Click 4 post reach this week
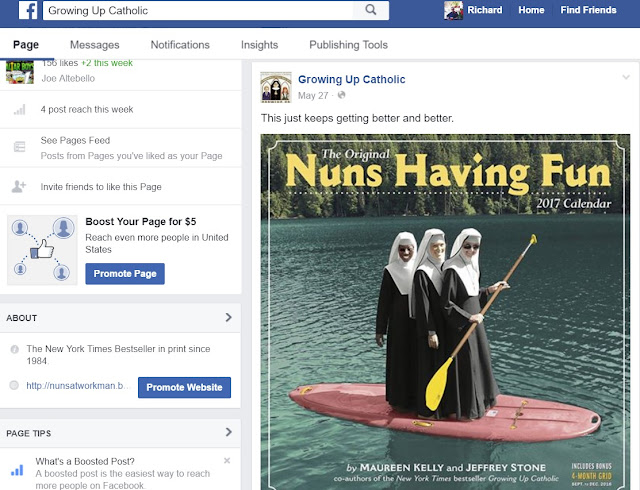640x490 pixels. click(x=87, y=109)
